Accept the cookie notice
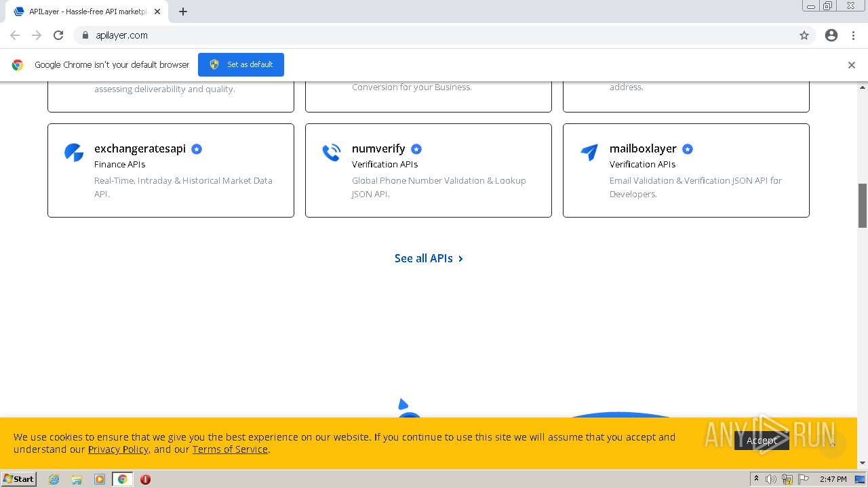This screenshot has height=488, width=868. point(762,441)
